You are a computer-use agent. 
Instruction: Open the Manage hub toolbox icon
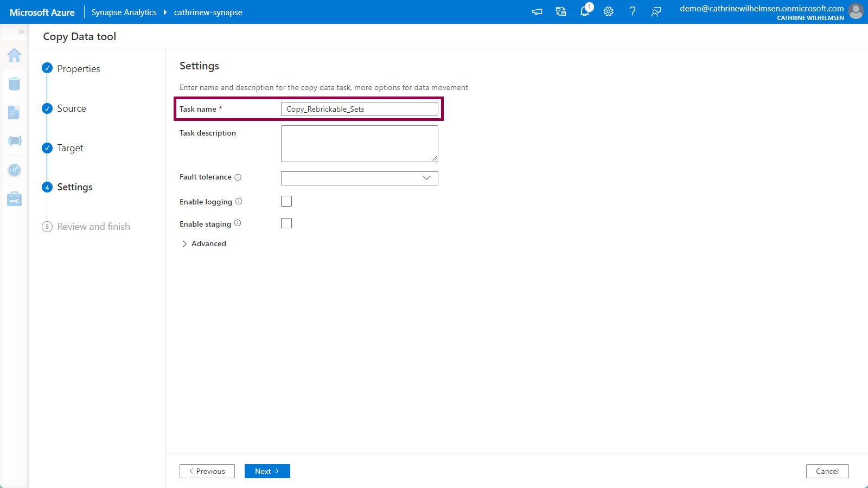(x=15, y=199)
